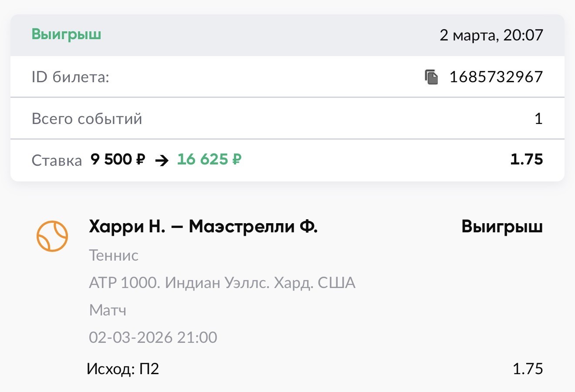Click the orange tennis ball sport icon
The height and width of the screenshot is (392, 575).
coord(52,236)
